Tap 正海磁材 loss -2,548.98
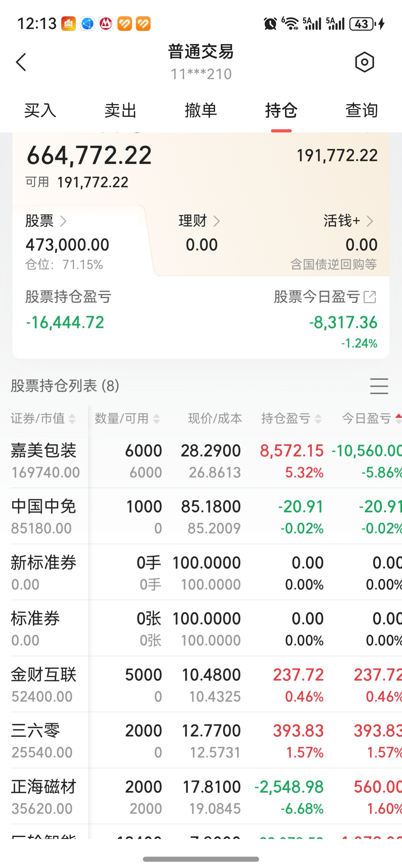This screenshot has width=402, height=868. point(289,787)
